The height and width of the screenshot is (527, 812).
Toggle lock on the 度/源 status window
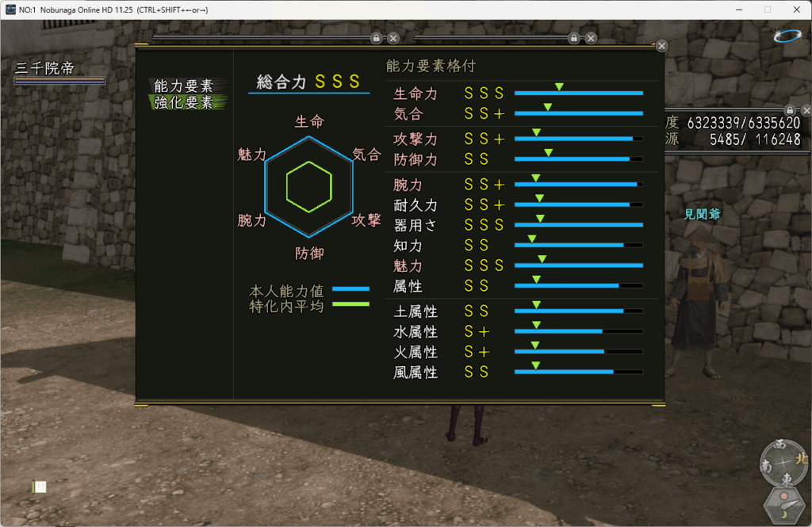click(790, 109)
